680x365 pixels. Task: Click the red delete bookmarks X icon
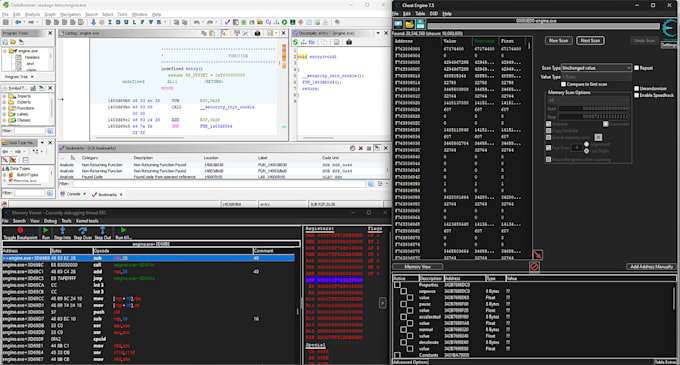tap(360, 148)
